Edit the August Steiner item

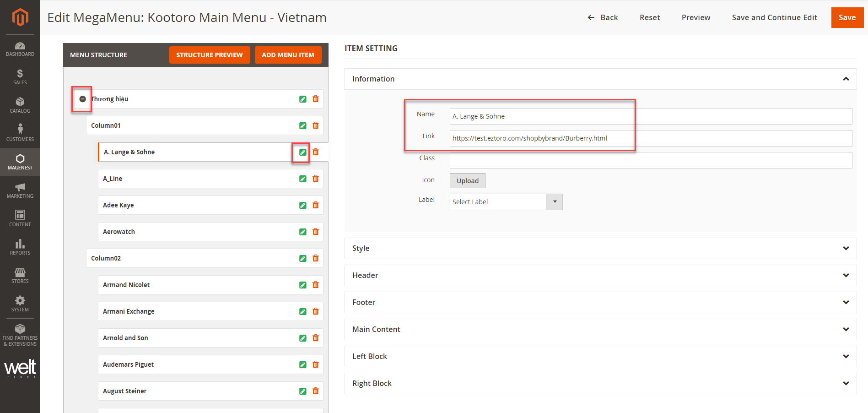[x=303, y=391]
